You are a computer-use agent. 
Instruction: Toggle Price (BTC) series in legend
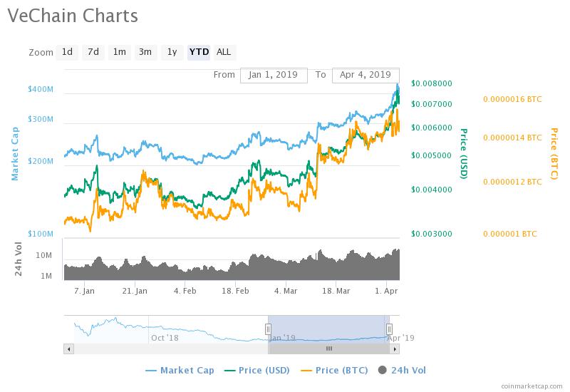pos(334,371)
